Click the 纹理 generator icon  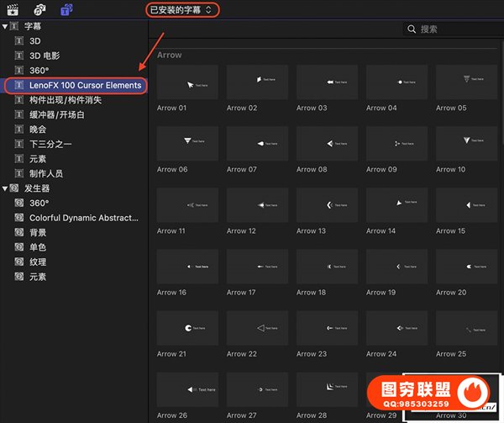[x=20, y=262]
